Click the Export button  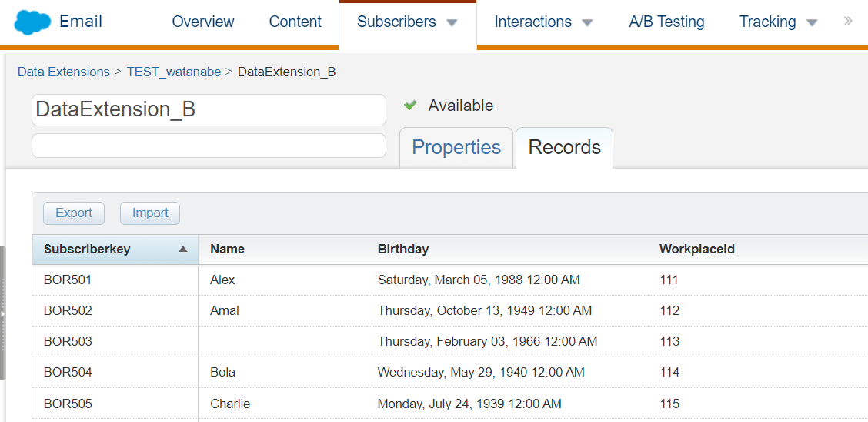coord(74,213)
